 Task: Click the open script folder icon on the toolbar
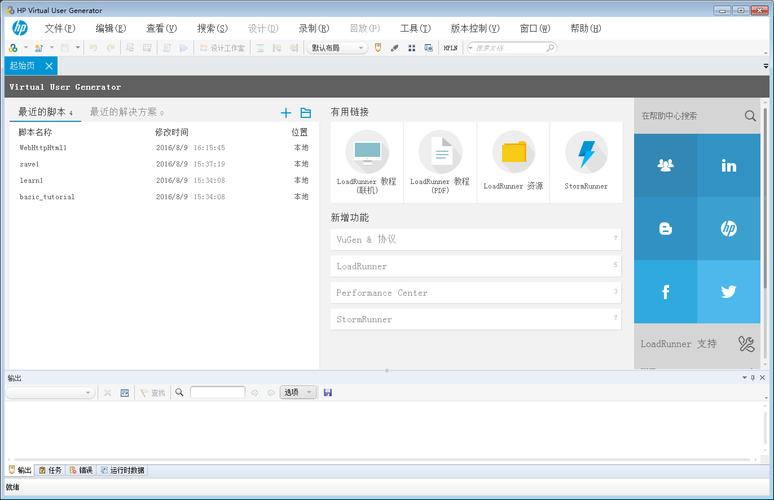tap(39, 48)
